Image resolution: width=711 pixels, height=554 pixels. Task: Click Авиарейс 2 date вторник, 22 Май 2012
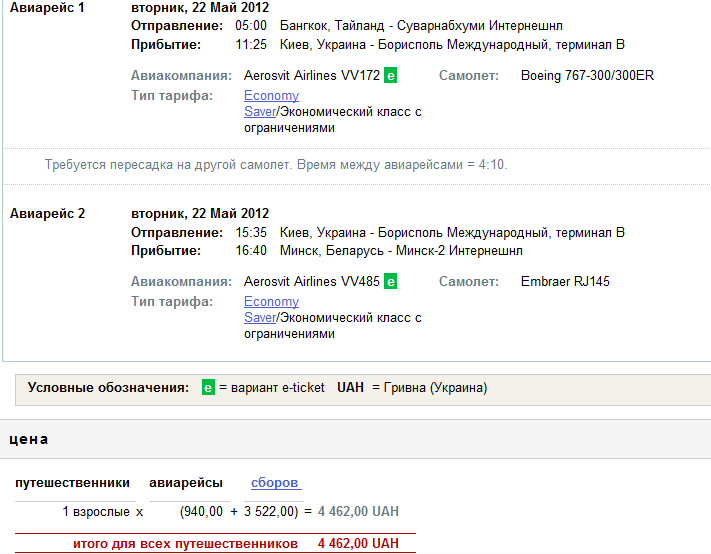[x=200, y=214]
